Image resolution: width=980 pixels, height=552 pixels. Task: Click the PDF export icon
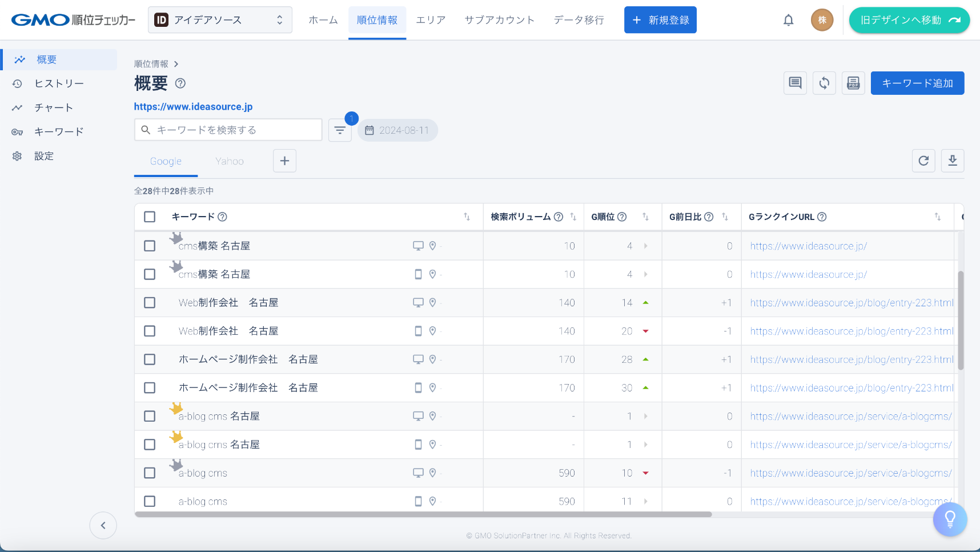coord(853,83)
